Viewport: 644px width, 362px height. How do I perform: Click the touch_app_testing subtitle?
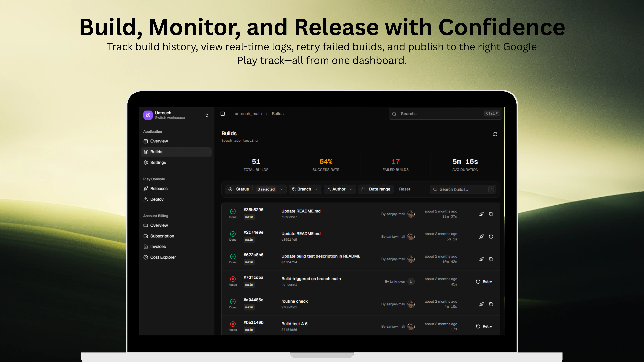pos(240,140)
